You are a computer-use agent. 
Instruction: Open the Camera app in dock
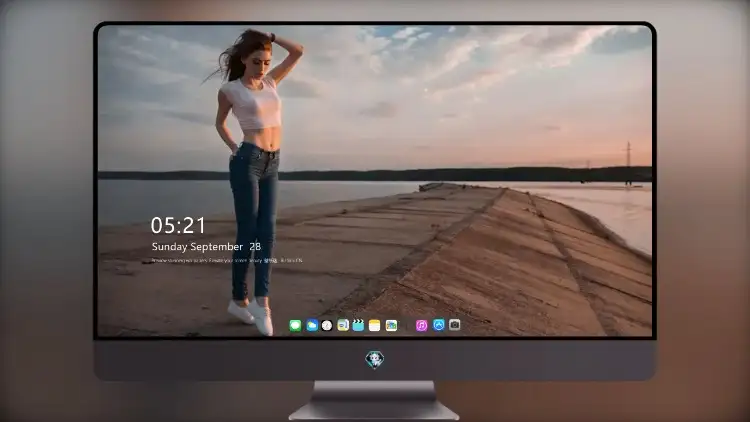tap(455, 325)
